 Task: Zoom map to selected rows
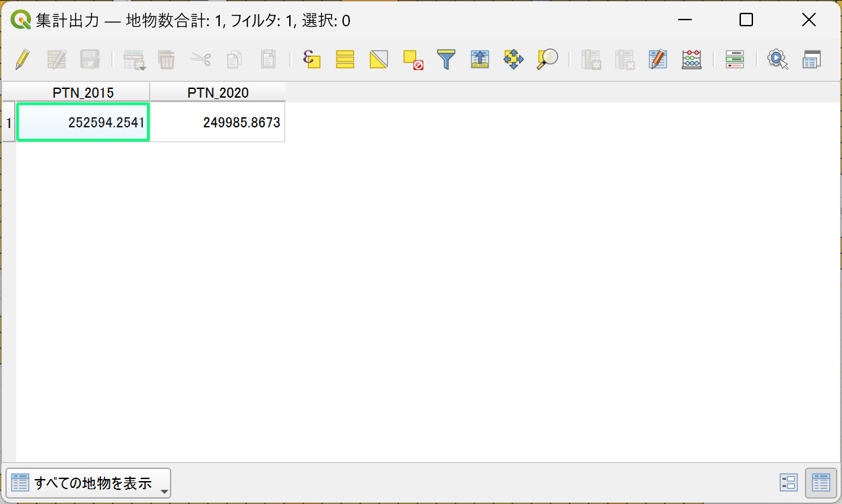[547, 59]
